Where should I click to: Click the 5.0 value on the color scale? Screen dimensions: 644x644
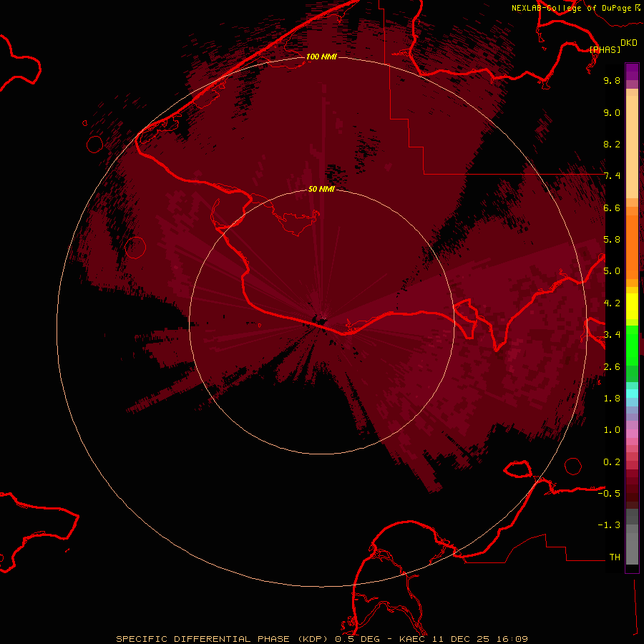(612, 271)
